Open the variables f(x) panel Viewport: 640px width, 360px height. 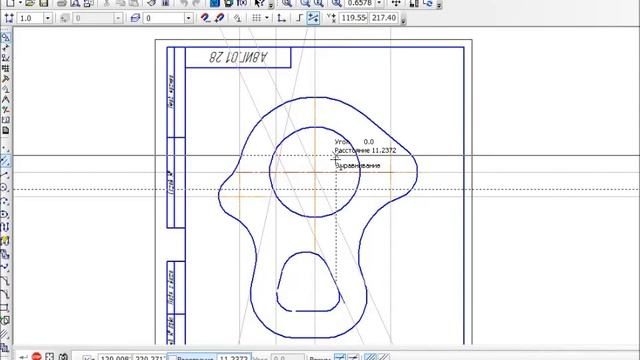click(242, 3)
